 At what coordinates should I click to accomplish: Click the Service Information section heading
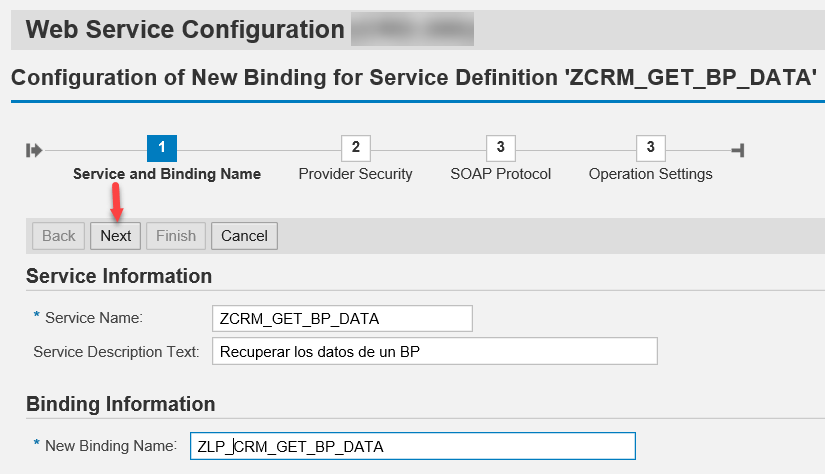119,276
